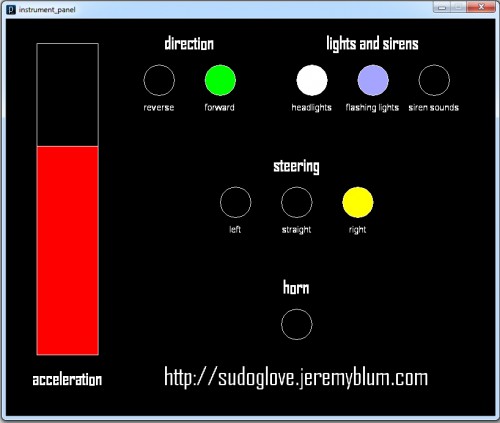Click the green forward indicator circle

(220, 80)
